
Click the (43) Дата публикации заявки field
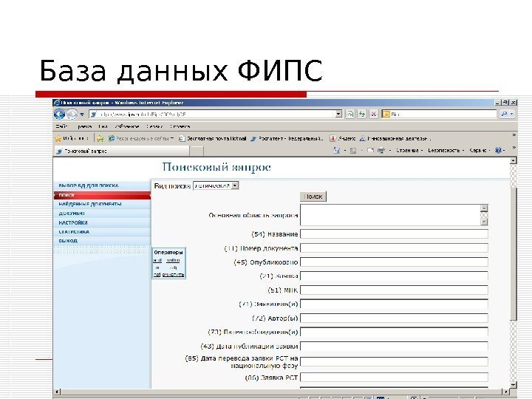click(x=394, y=347)
